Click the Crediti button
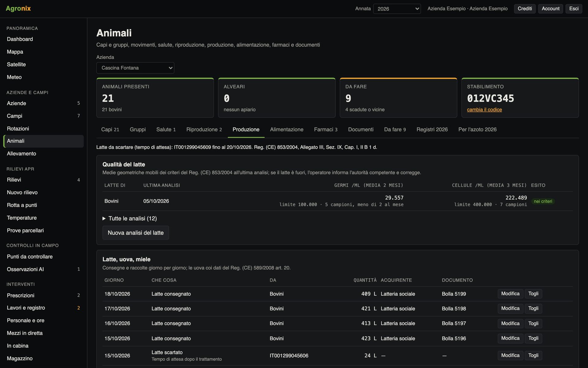The image size is (588, 368). point(525,9)
